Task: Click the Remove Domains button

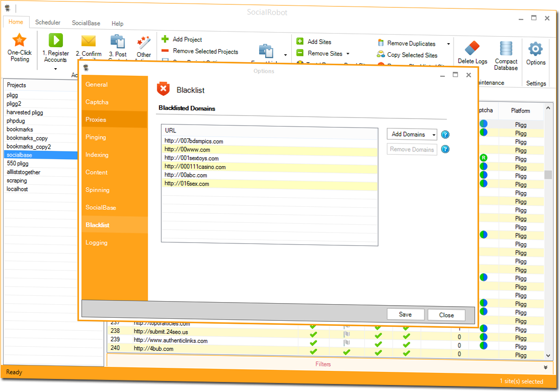Action: coord(412,149)
